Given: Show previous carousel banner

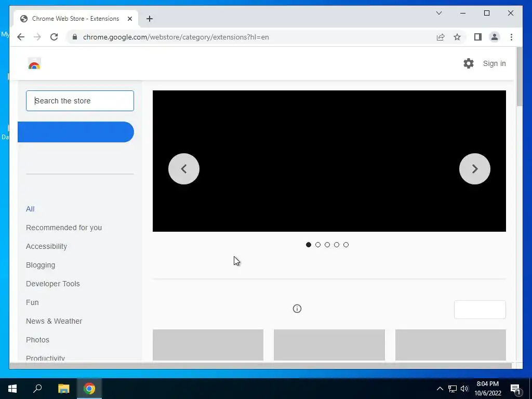Looking at the screenshot, I should click(184, 169).
